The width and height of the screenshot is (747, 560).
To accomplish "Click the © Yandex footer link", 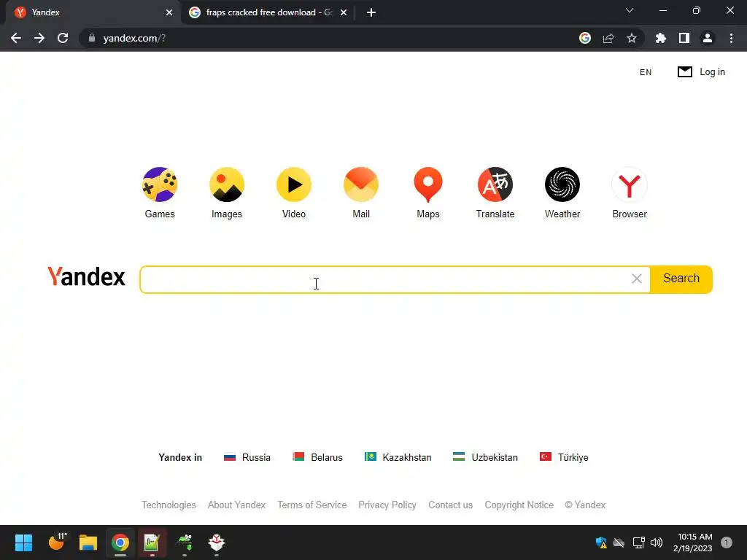I will pyautogui.click(x=585, y=505).
